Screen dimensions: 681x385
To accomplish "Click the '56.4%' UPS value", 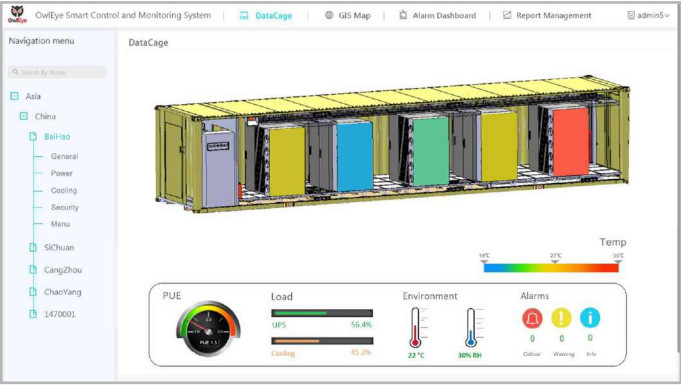I will 361,325.
